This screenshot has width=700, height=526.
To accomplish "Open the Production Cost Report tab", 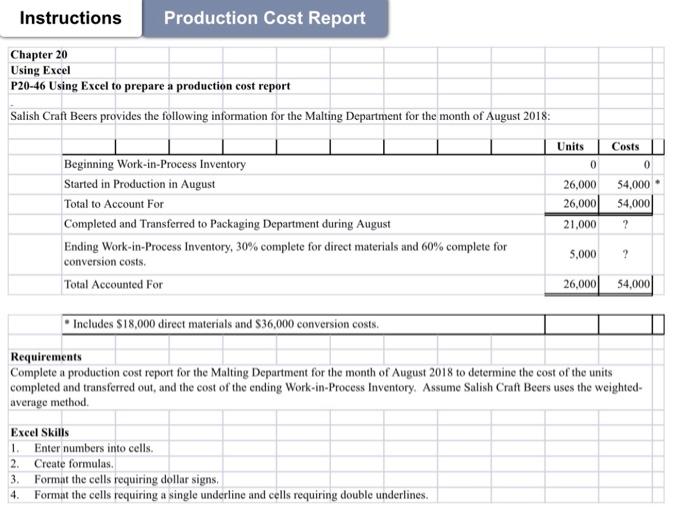I will pos(265,18).
